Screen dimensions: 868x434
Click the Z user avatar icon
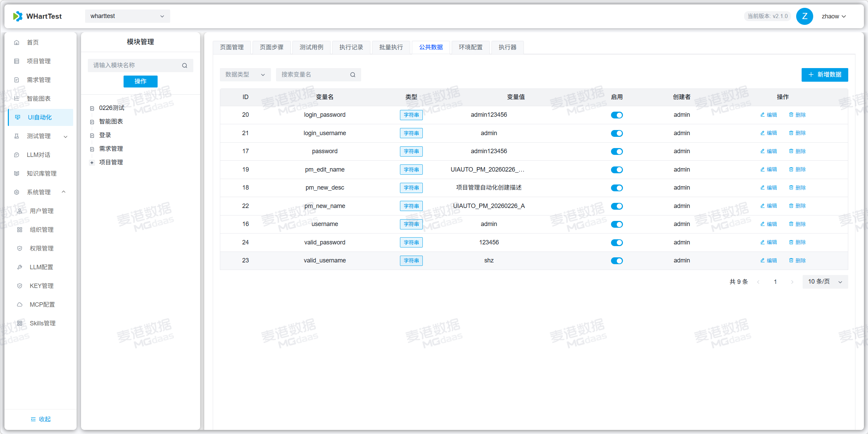(804, 16)
